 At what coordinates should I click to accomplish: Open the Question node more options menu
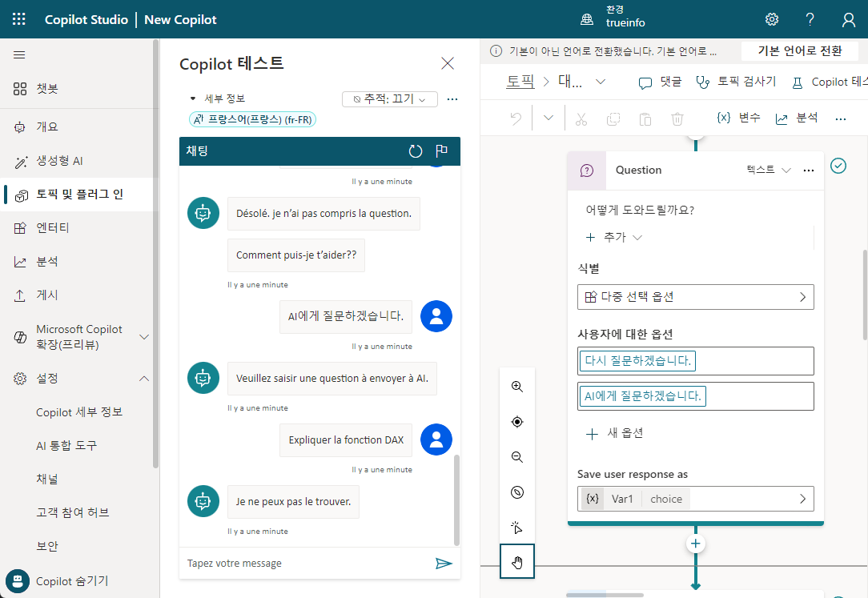[808, 171]
